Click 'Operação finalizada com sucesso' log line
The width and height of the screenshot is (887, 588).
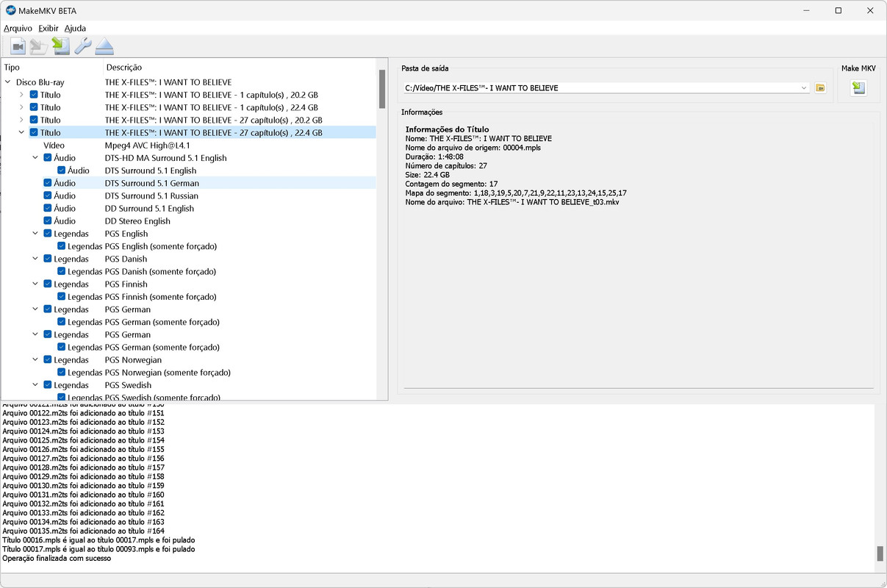click(x=57, y=559)
